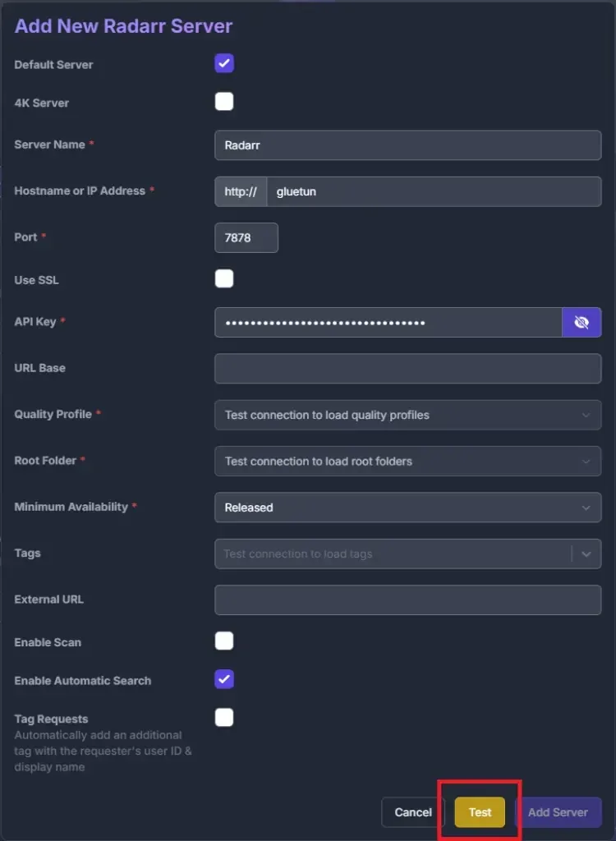Screen dimensions: 616x841
Task: Click the Hostname field containing gluetun
Action: point(434,191)
